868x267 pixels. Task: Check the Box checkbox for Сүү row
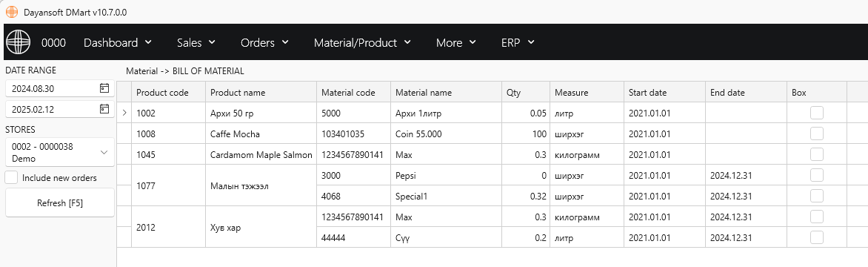coord(816,237)
